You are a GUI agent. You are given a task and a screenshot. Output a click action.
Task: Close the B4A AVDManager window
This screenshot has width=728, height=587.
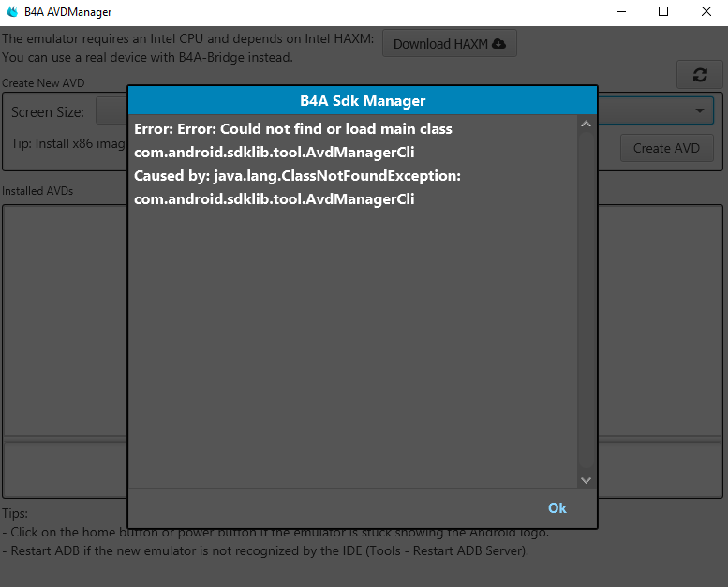tap(706, 11)
